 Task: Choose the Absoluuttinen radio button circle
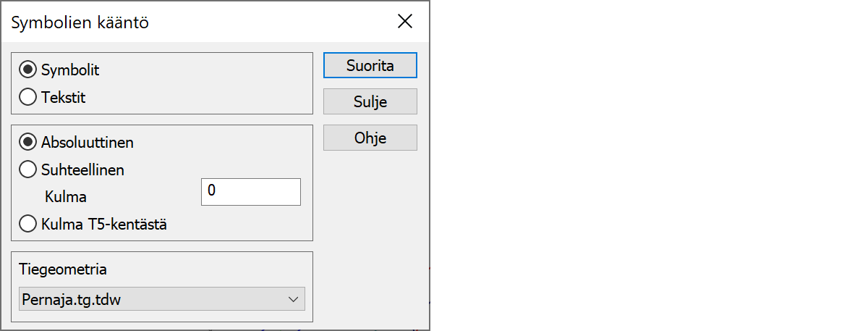pos(29,142)
